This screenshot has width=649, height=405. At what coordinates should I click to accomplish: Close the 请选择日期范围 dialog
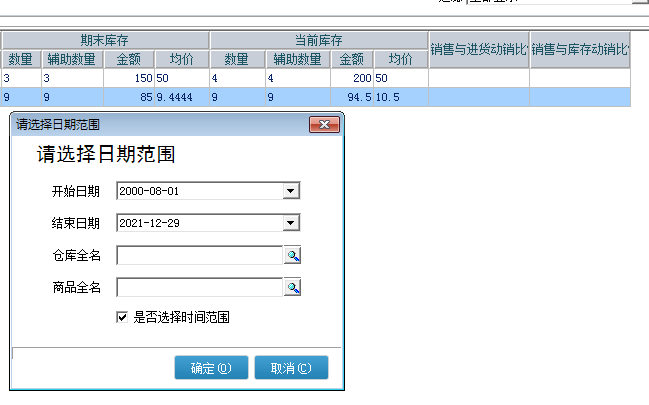tap(324, 125)
